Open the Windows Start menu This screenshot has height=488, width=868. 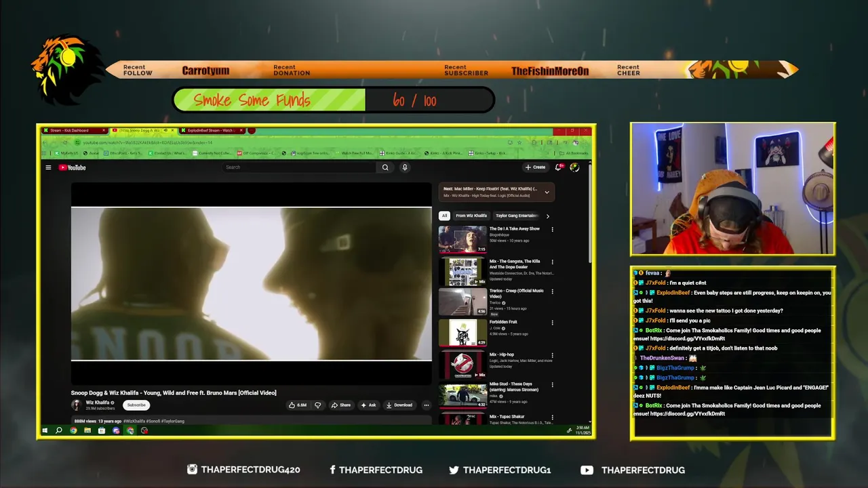coord(45,430)
